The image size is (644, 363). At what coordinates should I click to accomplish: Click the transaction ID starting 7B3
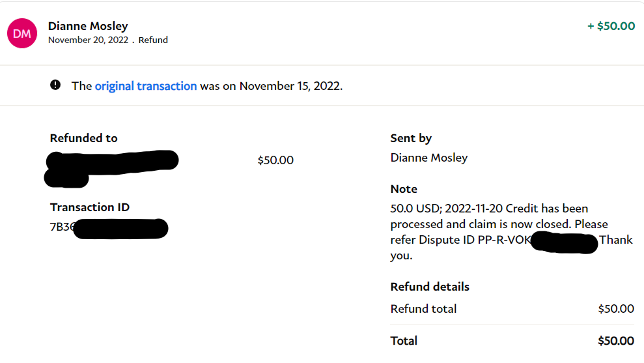(107, 227)
